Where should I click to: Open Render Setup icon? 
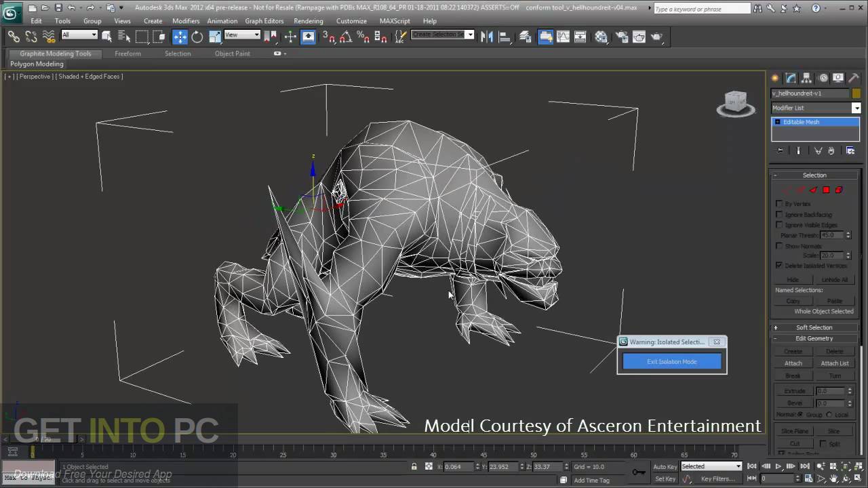click(x=622, y=37)
